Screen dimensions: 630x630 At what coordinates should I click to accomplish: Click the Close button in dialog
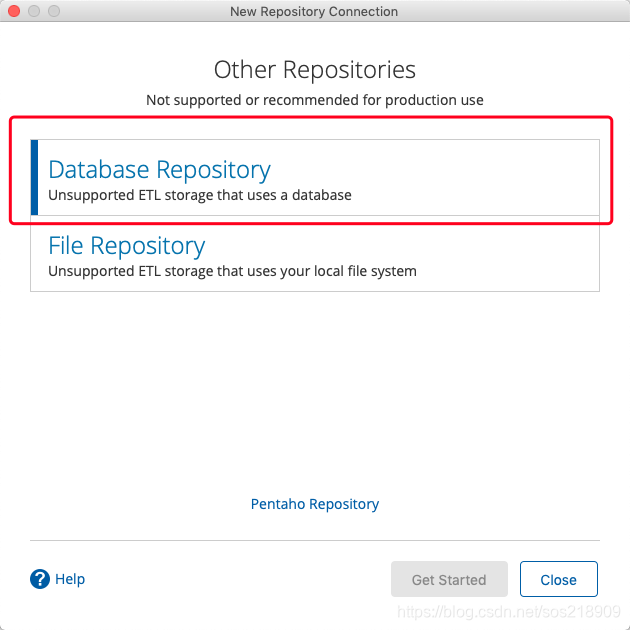pos(558,579)
